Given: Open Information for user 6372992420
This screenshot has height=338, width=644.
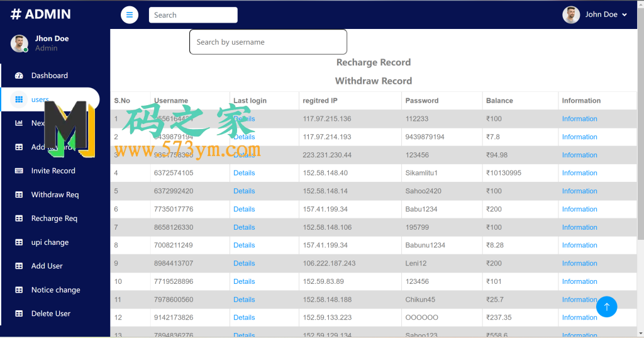Looking at the screenshot, I should (579, 191).
